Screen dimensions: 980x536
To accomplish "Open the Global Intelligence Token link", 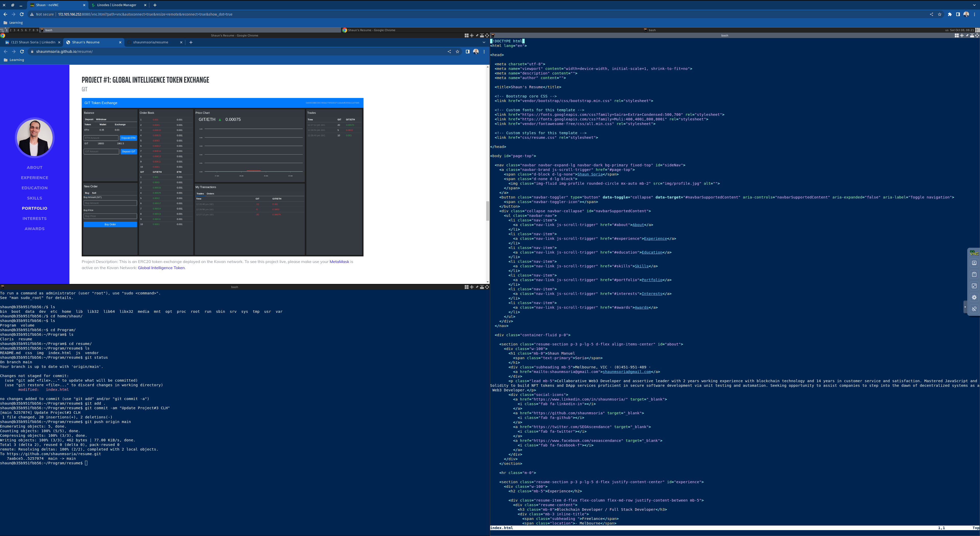I will [x=161, y=268].
